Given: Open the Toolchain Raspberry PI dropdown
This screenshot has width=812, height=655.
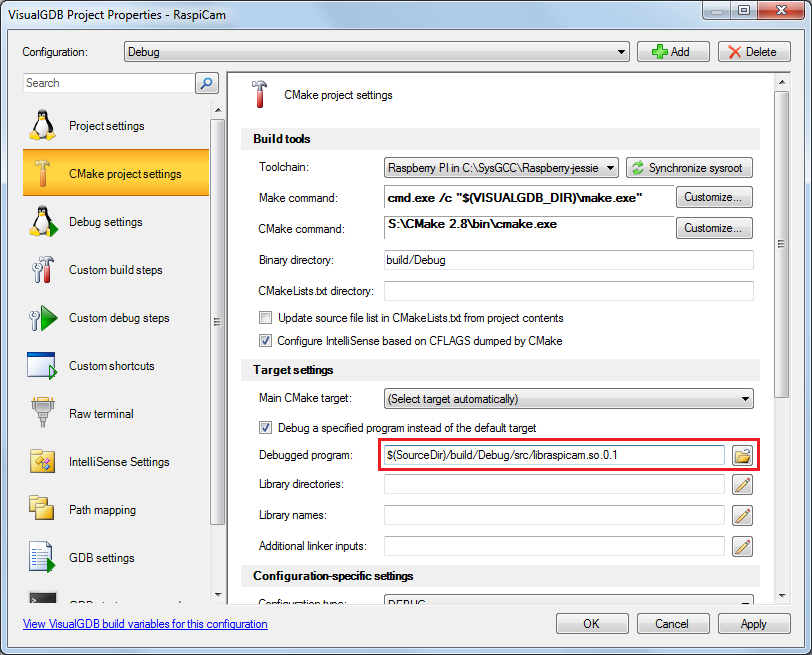Looking at the screenshot, I should click(x=501, y=168).
